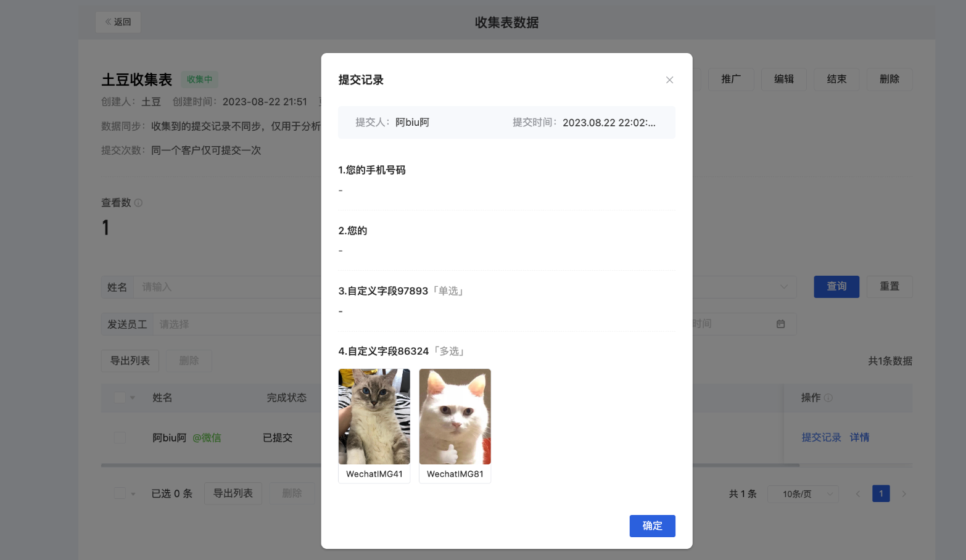Screen dimensions: 966x560
Task: Click the blue 查询 button
Action: click(836, 287)
